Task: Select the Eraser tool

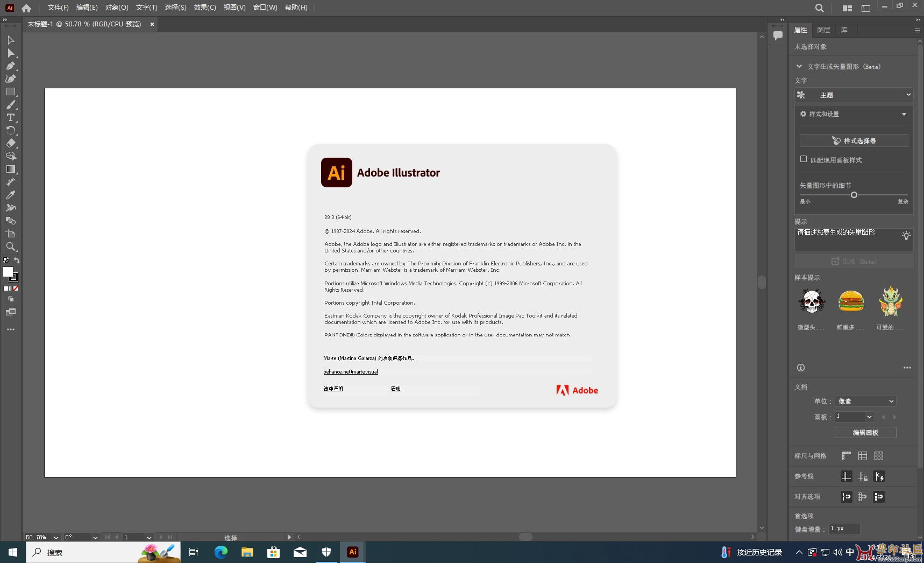Action: coord(10,144)
